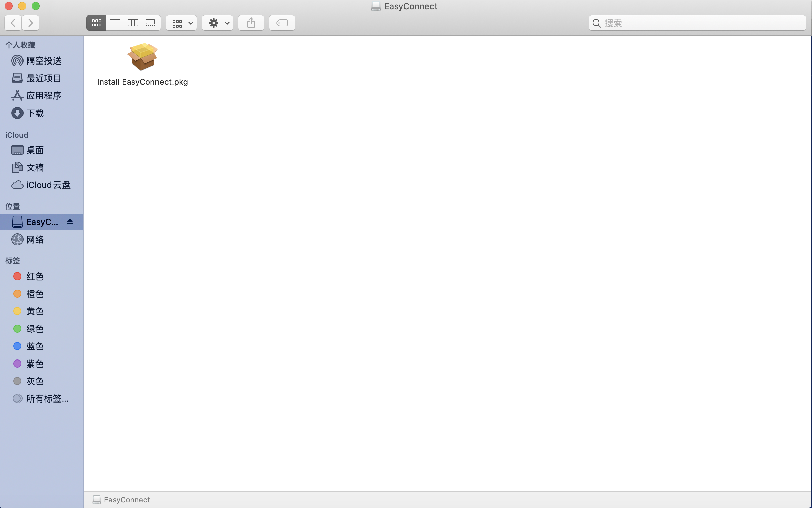Select iCloud云盘 in the sidebar
812x508 pixels.
(48, 185)
